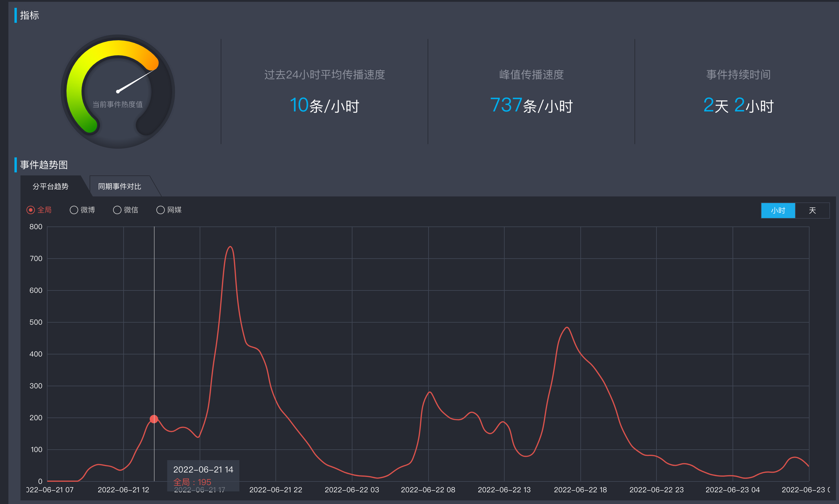Switch to the 分平台趋势 tab

pyautogui.click(x=51, y=186)
